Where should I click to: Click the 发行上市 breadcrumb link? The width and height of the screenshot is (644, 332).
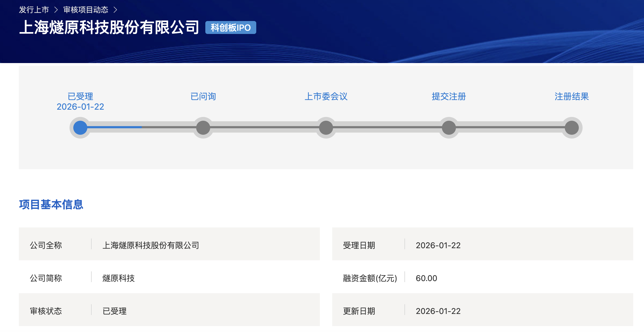34,10
